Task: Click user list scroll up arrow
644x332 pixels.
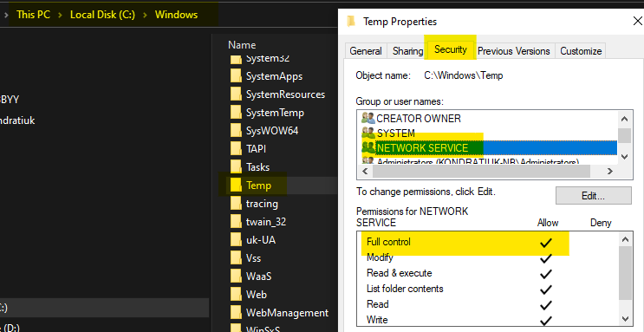Action: [625, 119]
